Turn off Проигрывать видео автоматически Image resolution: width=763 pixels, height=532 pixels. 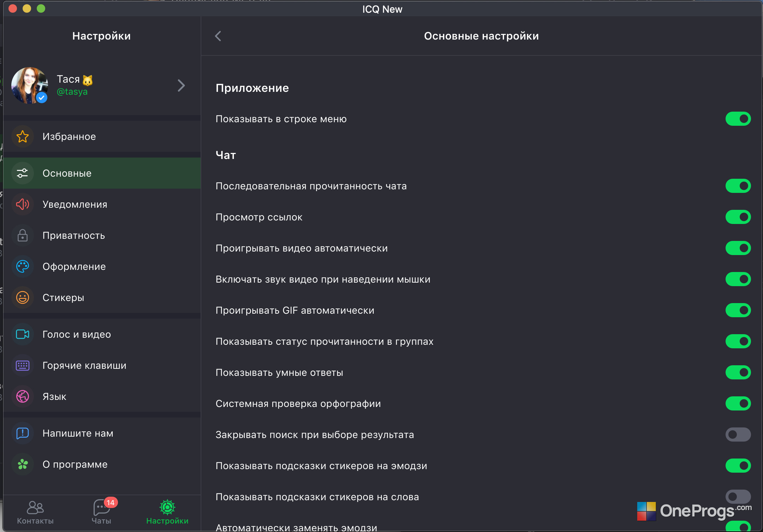[738, 248]
